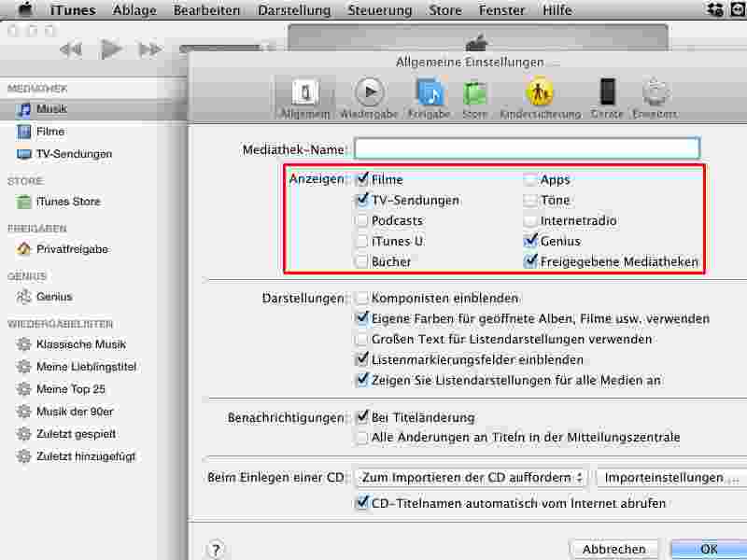Screen dimensions: 747x560
Task: Uncheck the TV-Sendungen checkbox
Action: (x=362, y=200)
